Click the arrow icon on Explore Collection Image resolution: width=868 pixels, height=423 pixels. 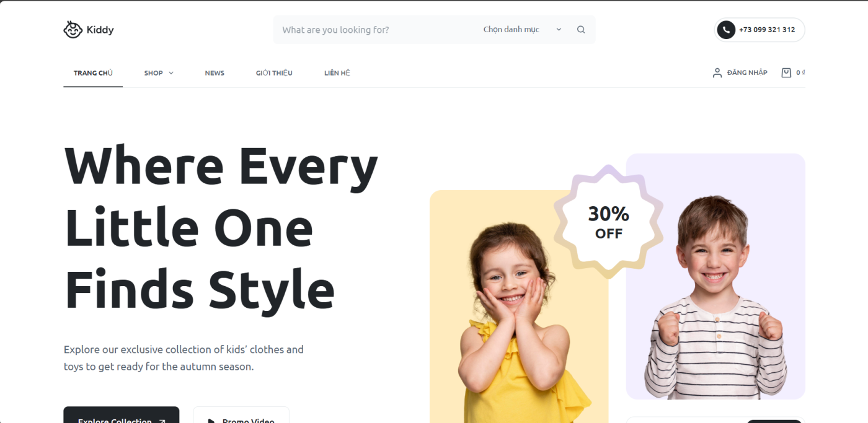[162, 421]
